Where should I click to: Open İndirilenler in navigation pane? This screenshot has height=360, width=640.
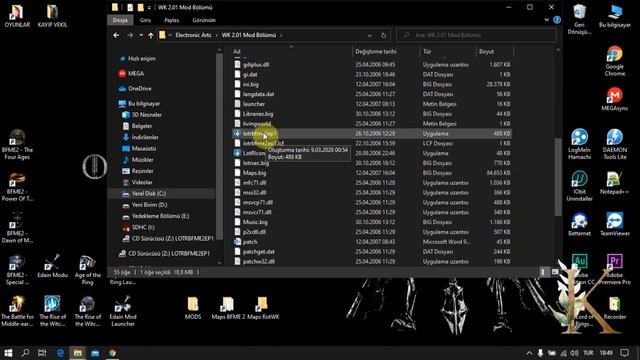point(145,137)
